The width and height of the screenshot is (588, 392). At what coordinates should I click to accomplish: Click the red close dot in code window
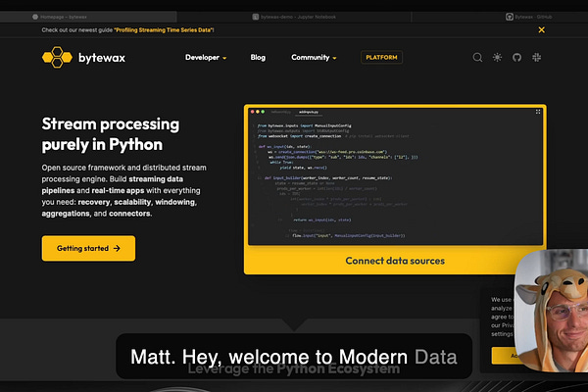coord(253,112)
